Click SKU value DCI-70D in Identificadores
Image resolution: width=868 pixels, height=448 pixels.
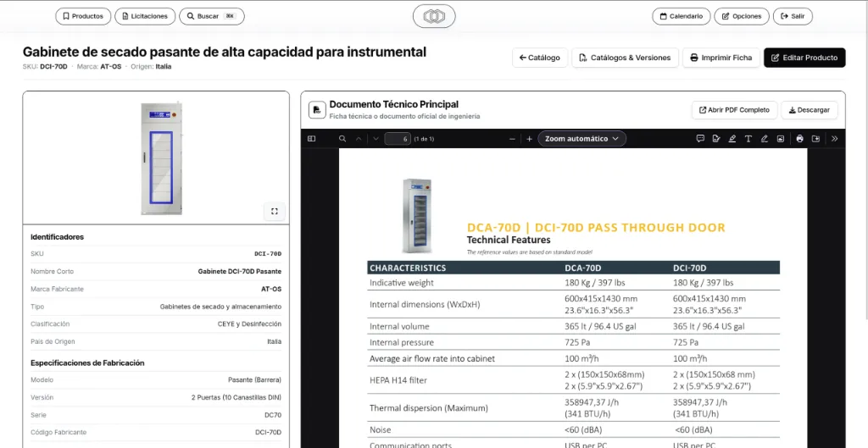click(268, 254)
